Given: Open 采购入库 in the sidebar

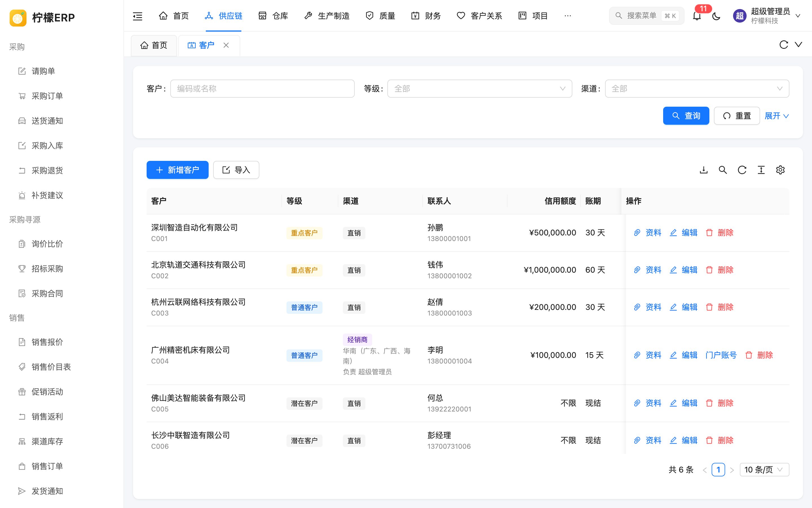Looking at the screenshot, I should click(x=62, y=146).
